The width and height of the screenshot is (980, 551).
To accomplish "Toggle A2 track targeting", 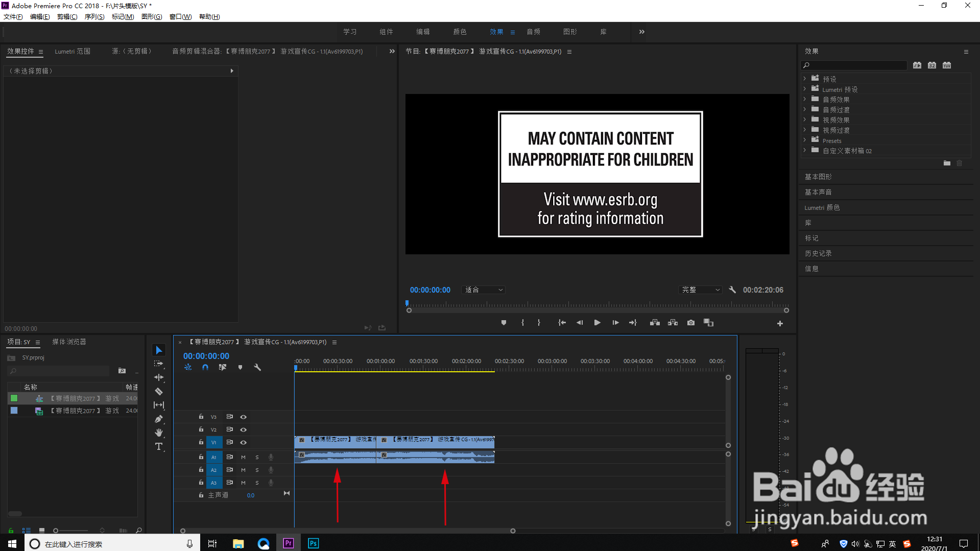I will click(214, 470).
